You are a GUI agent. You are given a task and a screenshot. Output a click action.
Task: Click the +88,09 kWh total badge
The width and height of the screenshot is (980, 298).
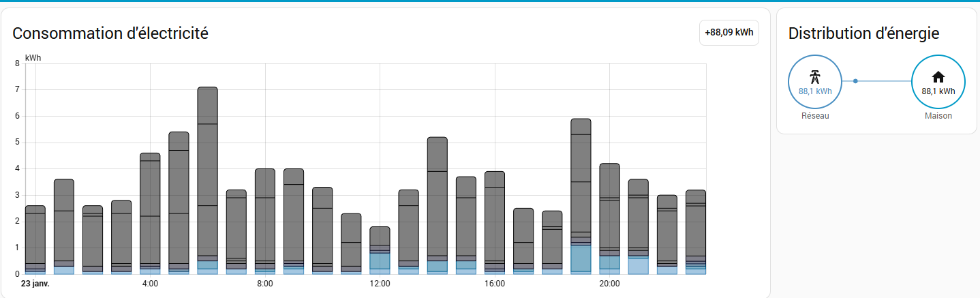(x=729, y=33)
